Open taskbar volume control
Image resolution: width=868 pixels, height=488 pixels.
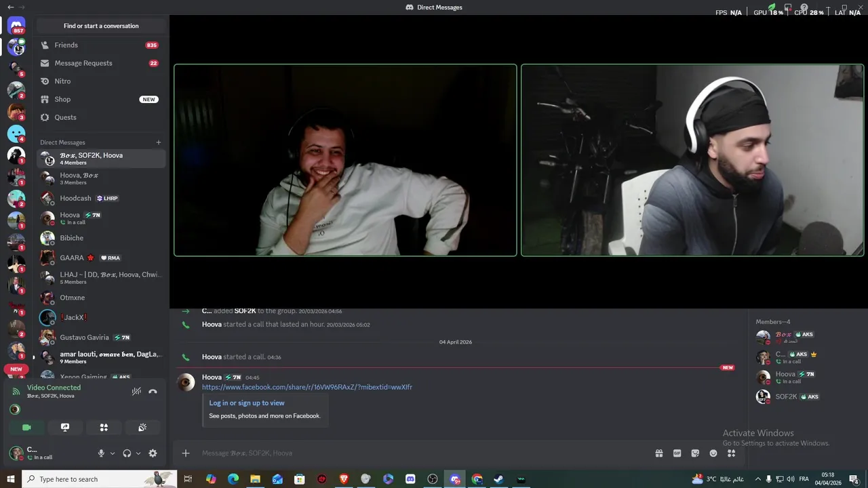click(x=790, y=479)
